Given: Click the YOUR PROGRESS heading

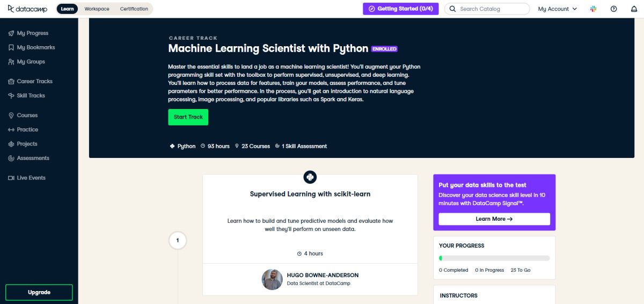Looking at the screenshot, I should (x=462, y=245).
